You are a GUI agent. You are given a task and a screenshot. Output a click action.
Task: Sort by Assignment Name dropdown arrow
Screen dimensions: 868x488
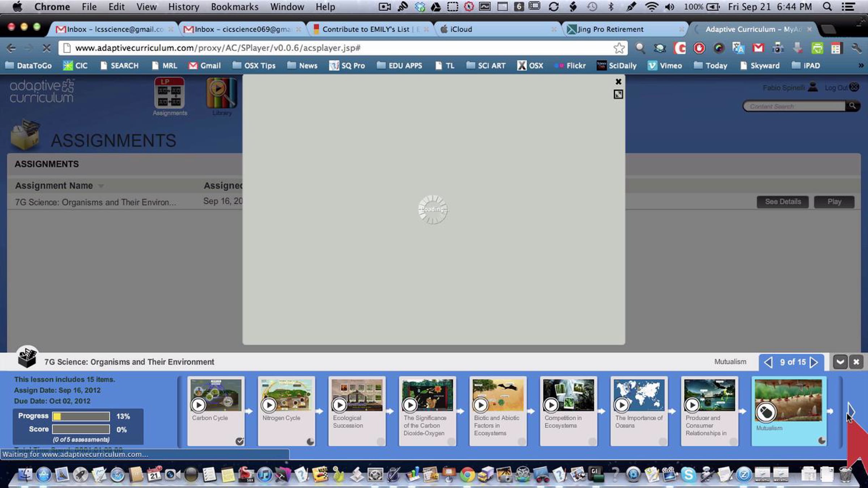coord(101,186)
